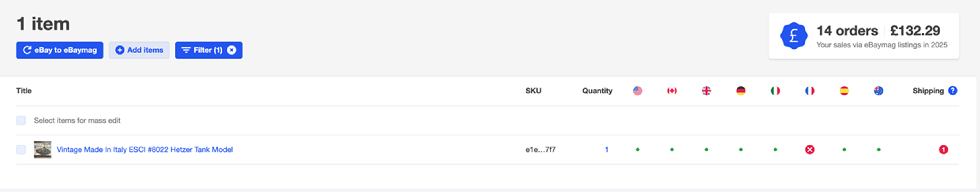Click the Add items button
The height and width of the screenshot is (192, 980).
pyautogui.click(x=139, y=50)
